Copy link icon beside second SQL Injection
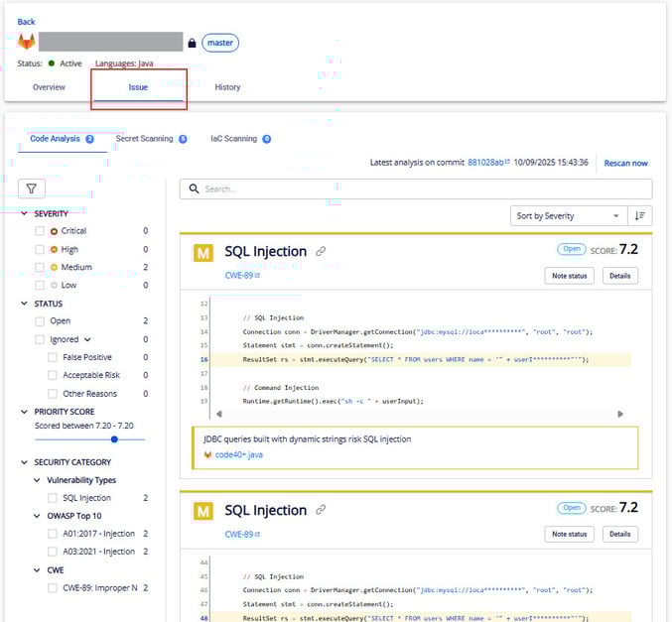The height and width of the screenshot is (622, 672). 321,510
